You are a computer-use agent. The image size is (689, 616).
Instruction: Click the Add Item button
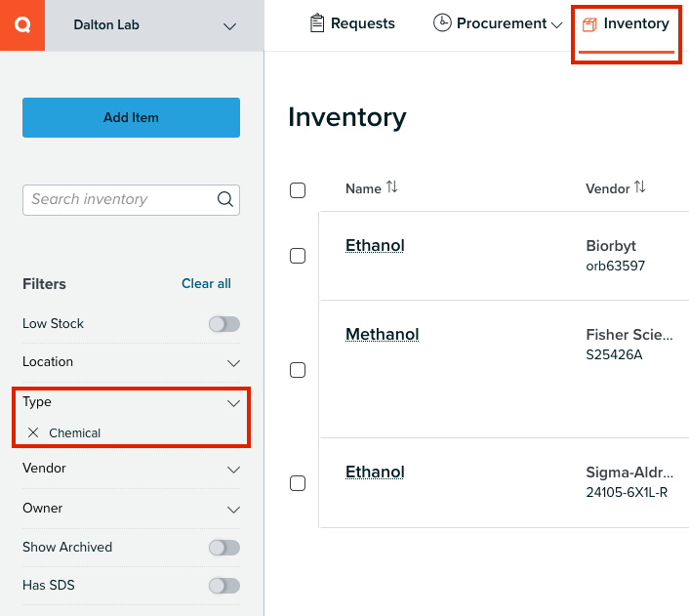(131, 117)
